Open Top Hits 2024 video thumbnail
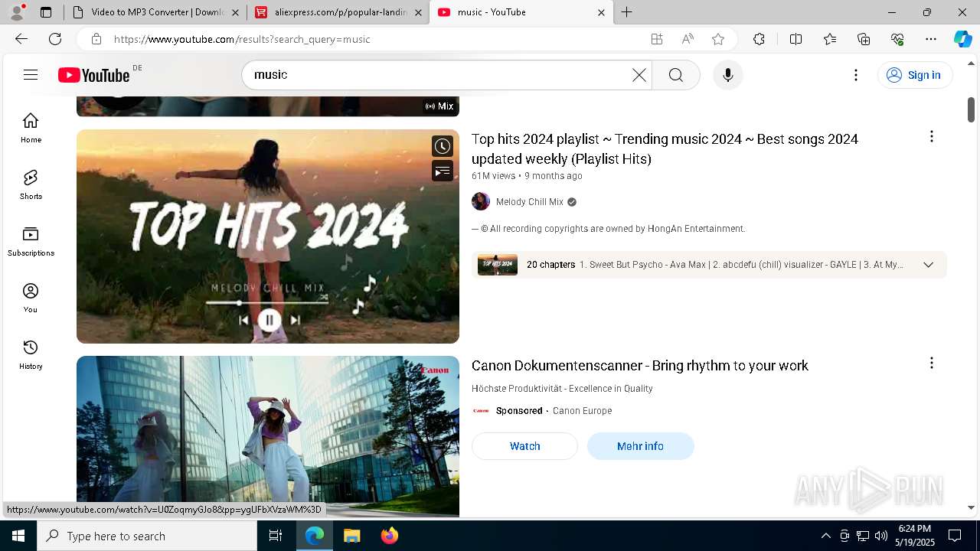980x551 pixels. point(268,236)
